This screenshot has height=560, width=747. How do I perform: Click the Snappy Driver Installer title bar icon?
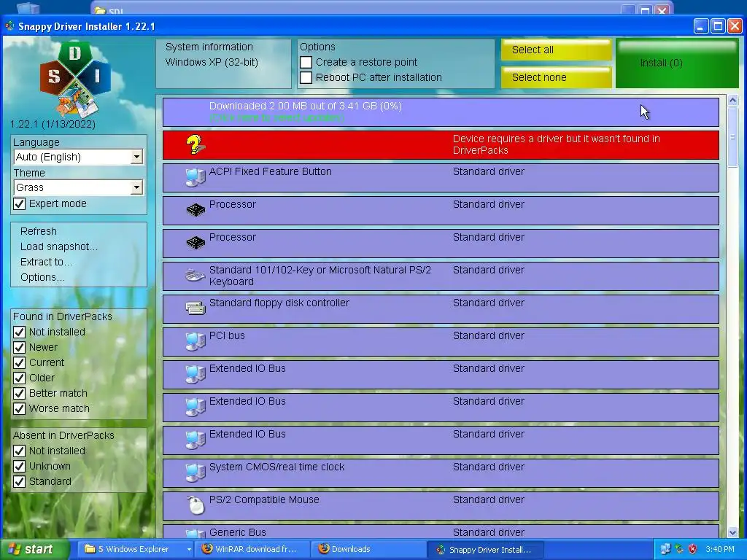(9, 26)
